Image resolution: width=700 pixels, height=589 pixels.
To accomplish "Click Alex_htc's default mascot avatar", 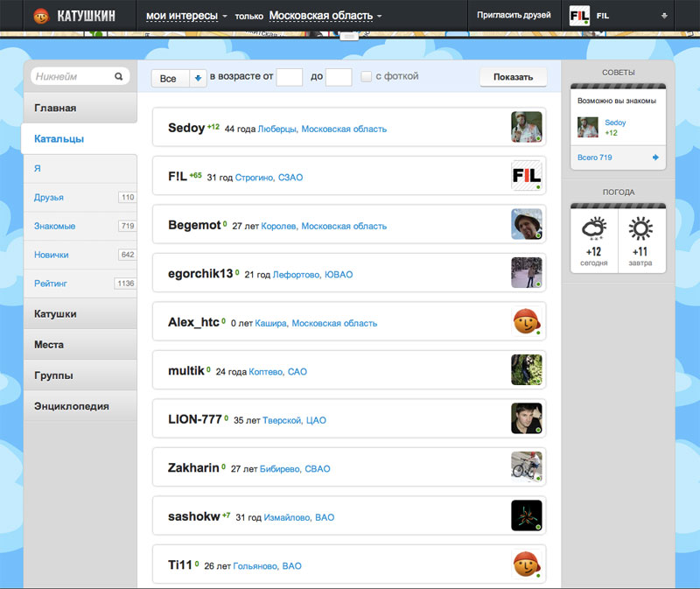I will click(x=527, y=321).
